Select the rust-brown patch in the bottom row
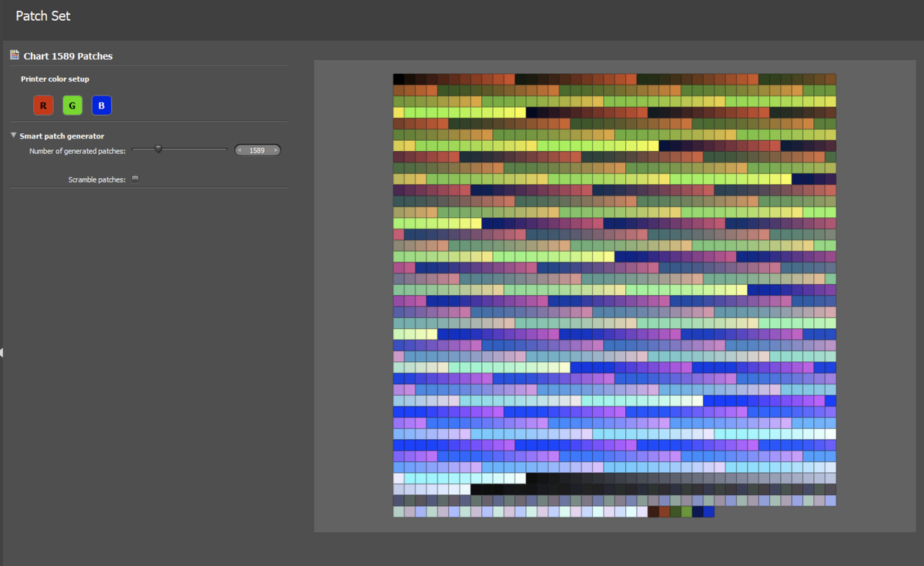 point(665,511)
